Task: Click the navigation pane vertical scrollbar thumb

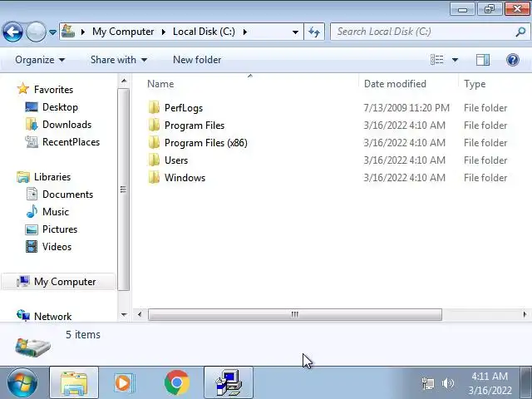Action: (124, 190)
